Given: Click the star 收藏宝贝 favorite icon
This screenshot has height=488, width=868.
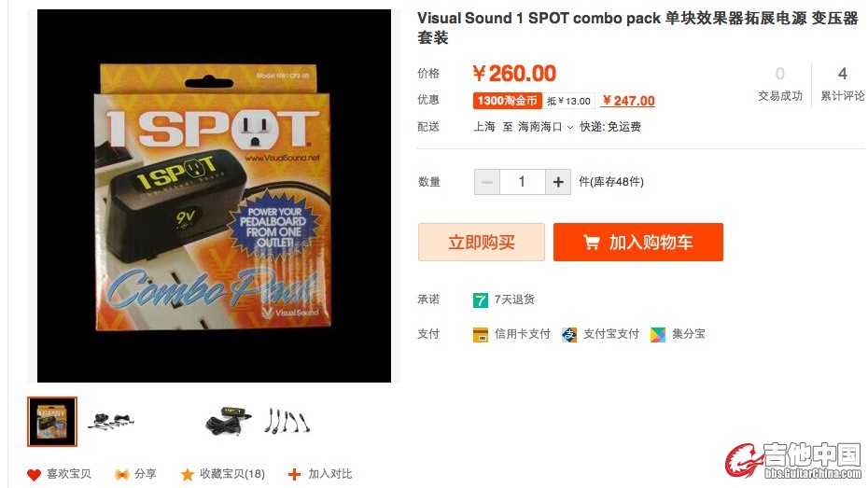Looking at the screenshot, I should tap(188, 475).
